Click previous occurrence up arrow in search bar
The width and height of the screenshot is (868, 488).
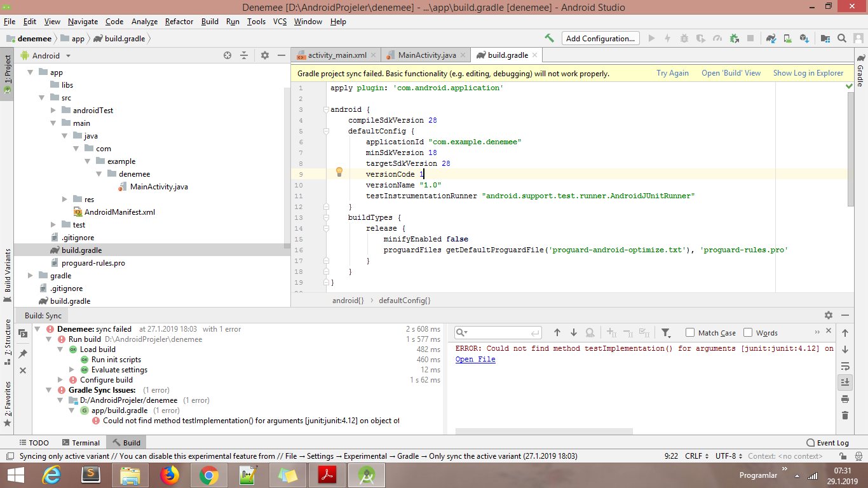557,332
